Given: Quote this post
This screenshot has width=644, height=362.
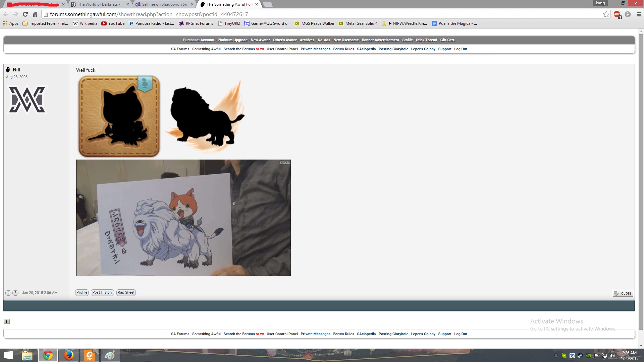Looking at the screenshot, I should (x=623, y=293).
